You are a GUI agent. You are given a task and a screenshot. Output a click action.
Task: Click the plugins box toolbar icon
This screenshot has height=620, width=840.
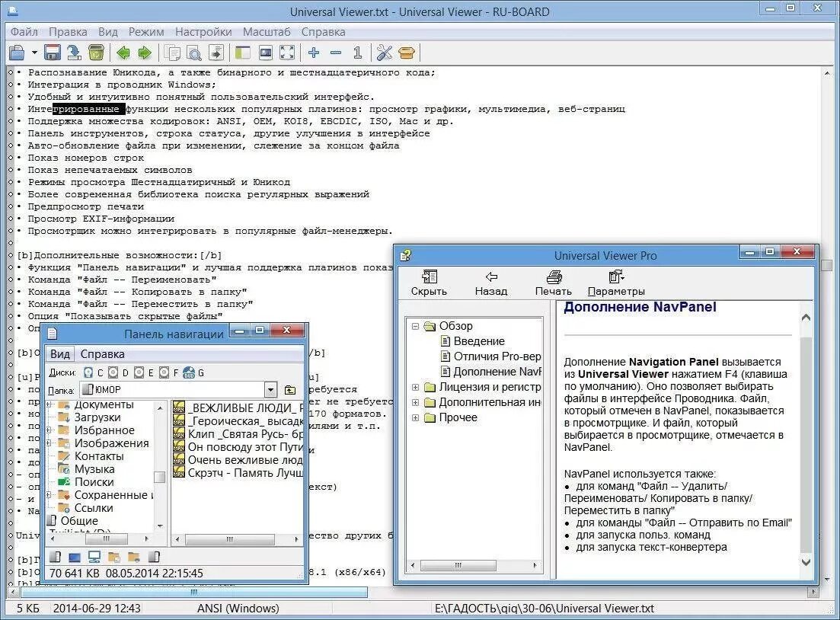(407, 53)
